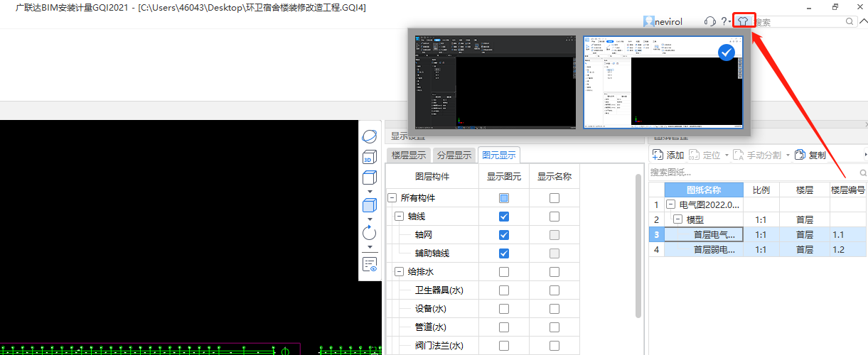This screenshot has height=355, width=868.
Task: Click the rotate circular arrow icon
Action: (369, 233)
